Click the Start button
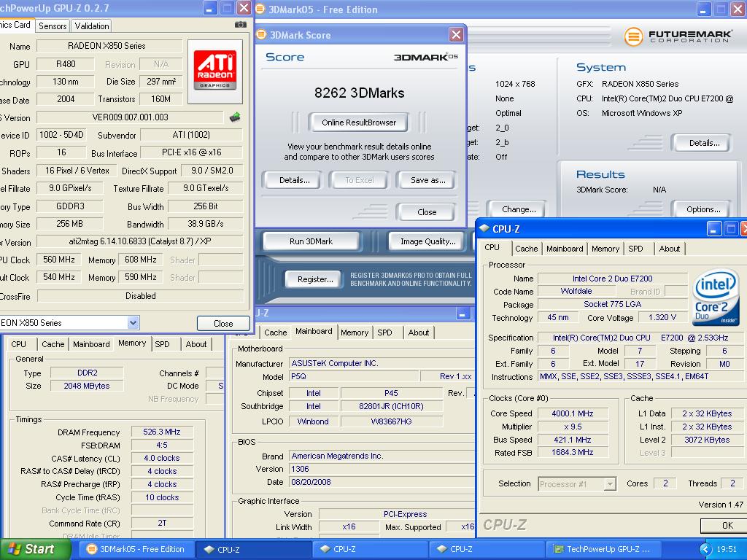Screen dimensions: 747x560 36,549
